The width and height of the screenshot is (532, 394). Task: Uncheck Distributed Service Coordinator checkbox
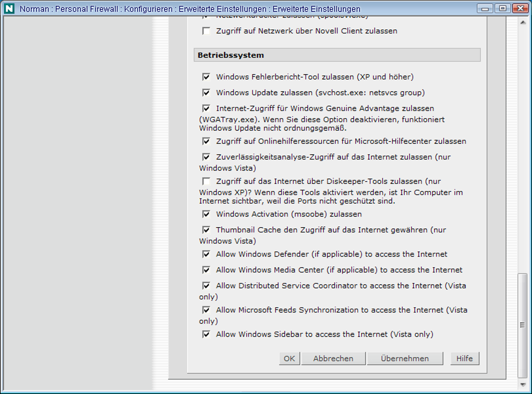[x=207, y=286]
